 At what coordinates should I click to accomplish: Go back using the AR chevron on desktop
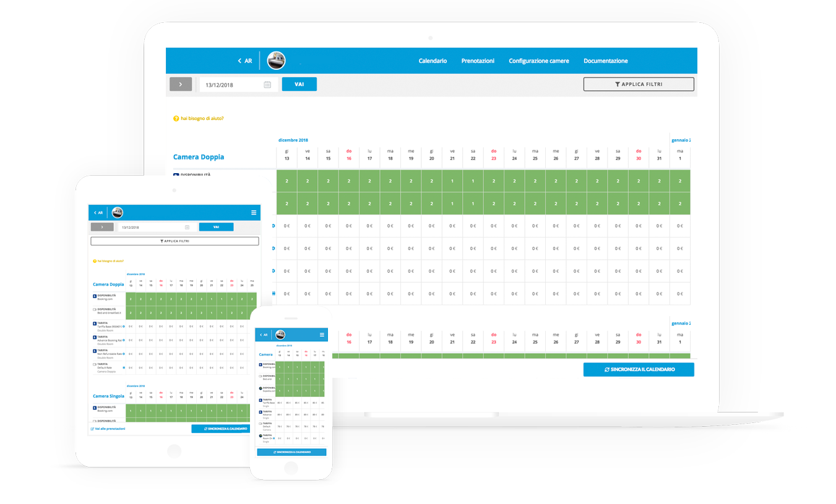(244, 61)
